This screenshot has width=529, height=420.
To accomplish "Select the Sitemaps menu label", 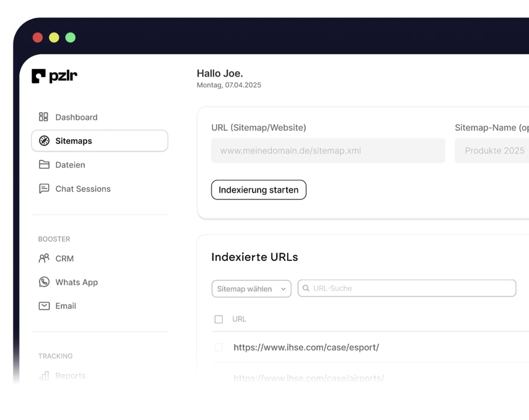I will [x=74, y=141].
